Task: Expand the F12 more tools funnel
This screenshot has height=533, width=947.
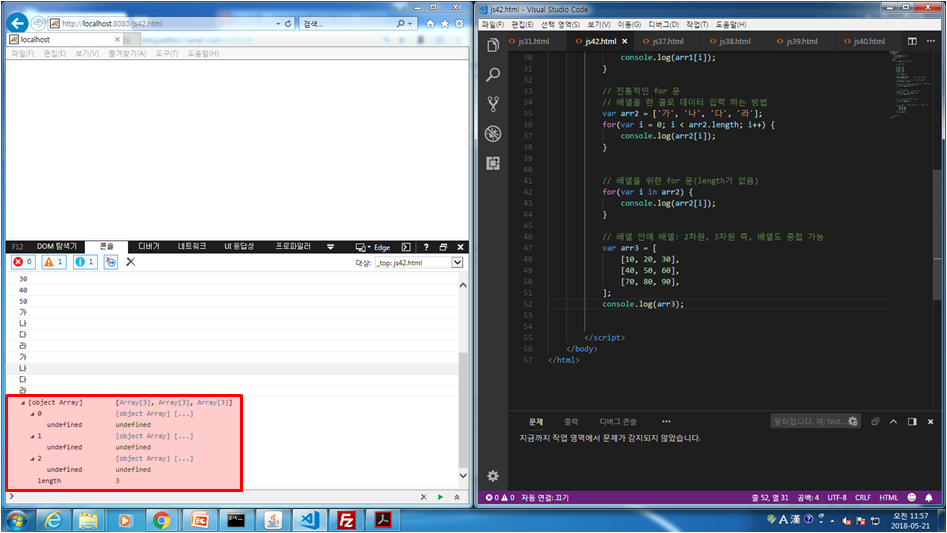Action: (x=330, y=247)
